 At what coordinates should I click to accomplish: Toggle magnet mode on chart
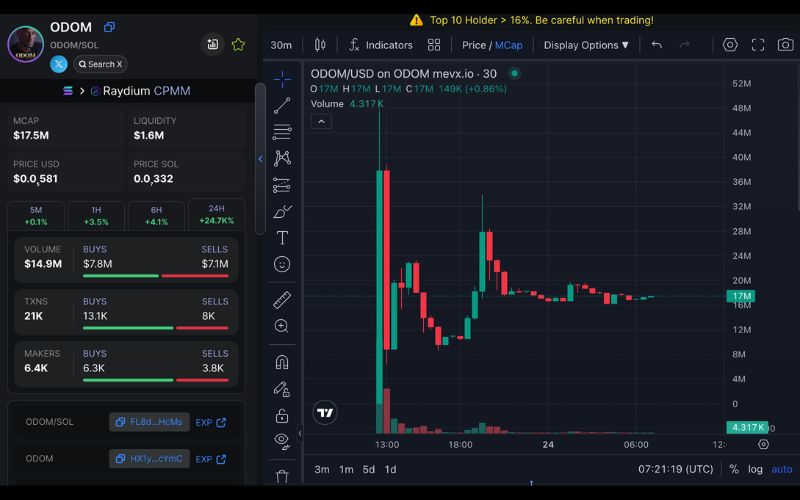coord(282,362)
